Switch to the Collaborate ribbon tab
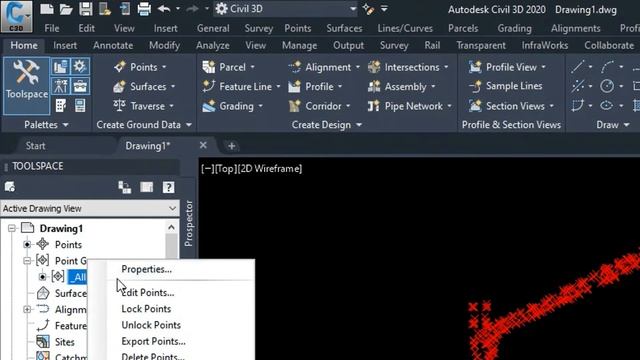The height and width of the screenshot is (360, 640). coord(609,45)
